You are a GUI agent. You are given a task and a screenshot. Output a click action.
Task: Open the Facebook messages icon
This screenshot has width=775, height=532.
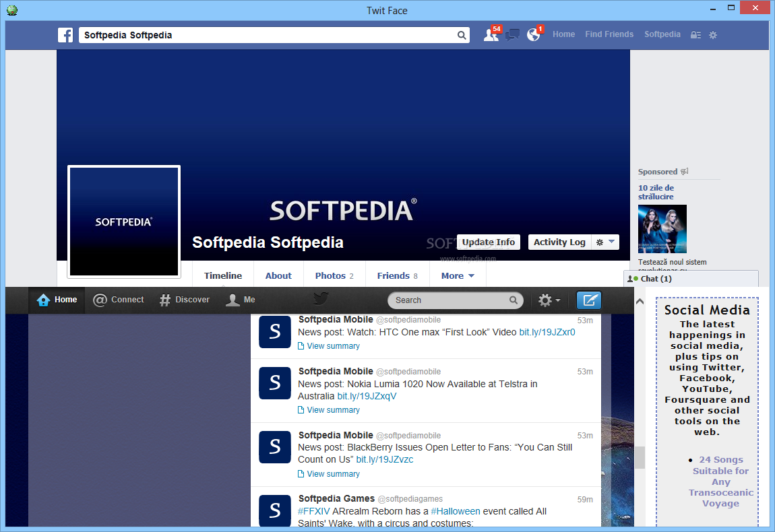(x=513, y=34)
